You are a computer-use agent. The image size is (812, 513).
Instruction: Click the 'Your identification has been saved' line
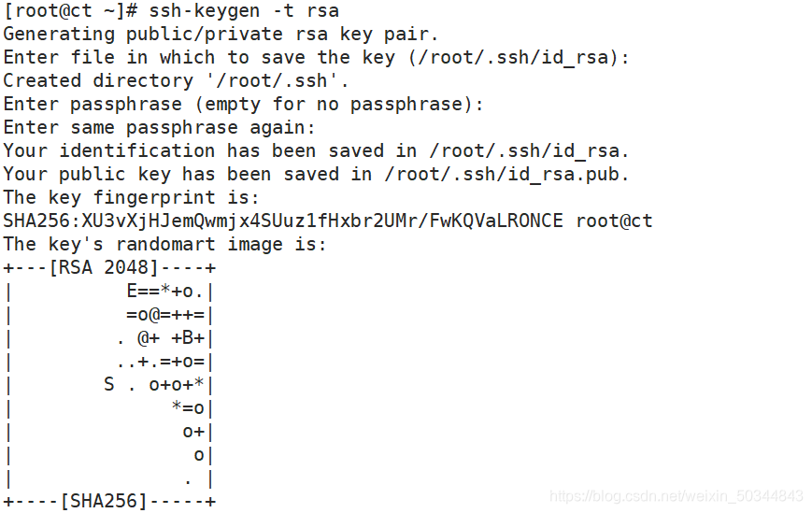coord(316,151)
